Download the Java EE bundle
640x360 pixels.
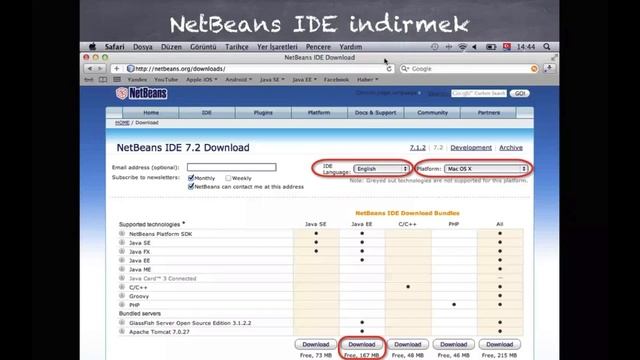tap(362, 344)
